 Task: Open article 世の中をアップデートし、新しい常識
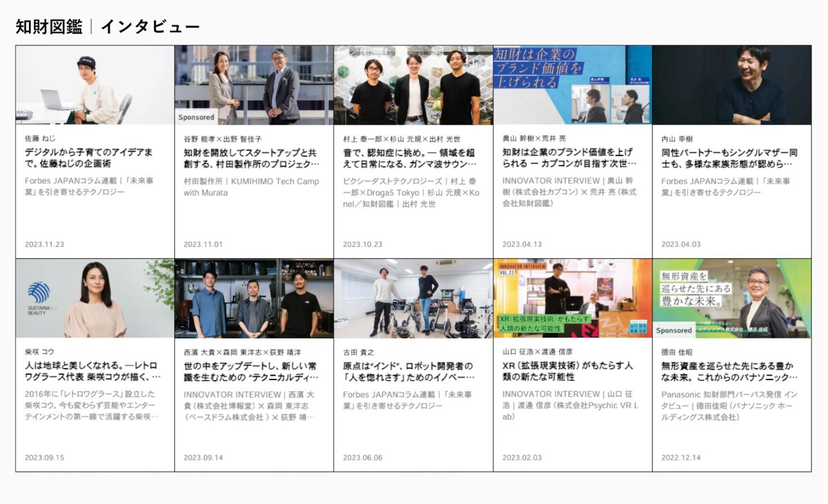[251, 372]
